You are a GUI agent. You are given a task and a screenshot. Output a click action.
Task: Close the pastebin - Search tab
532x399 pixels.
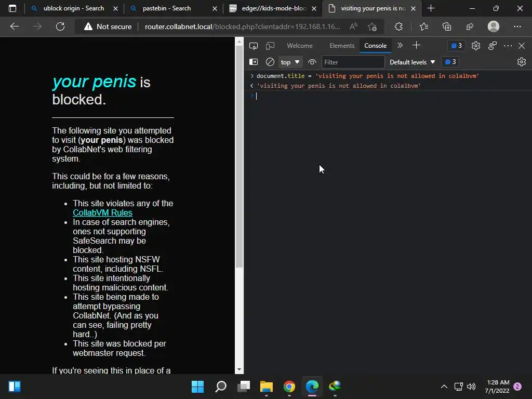[215, 8]
